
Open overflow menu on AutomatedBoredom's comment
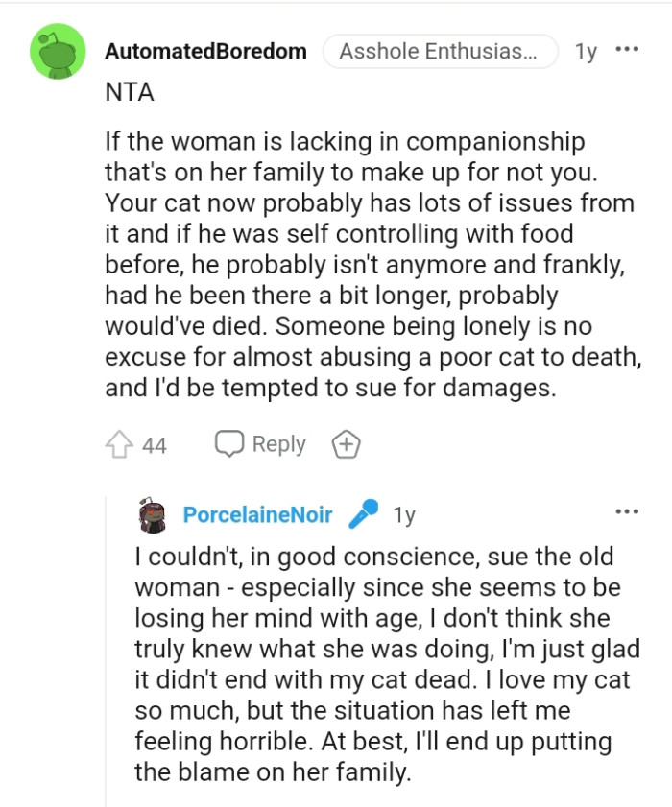pos(629,48)
